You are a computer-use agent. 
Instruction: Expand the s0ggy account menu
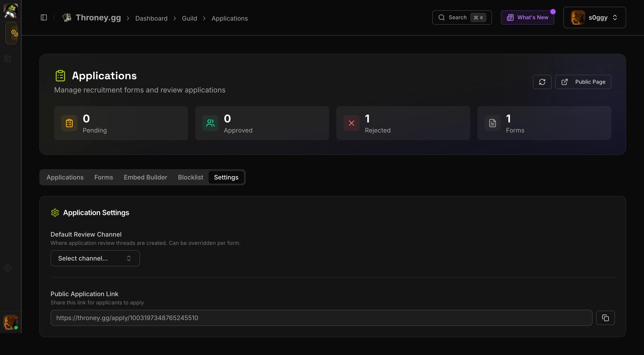[x=594, y=17]
